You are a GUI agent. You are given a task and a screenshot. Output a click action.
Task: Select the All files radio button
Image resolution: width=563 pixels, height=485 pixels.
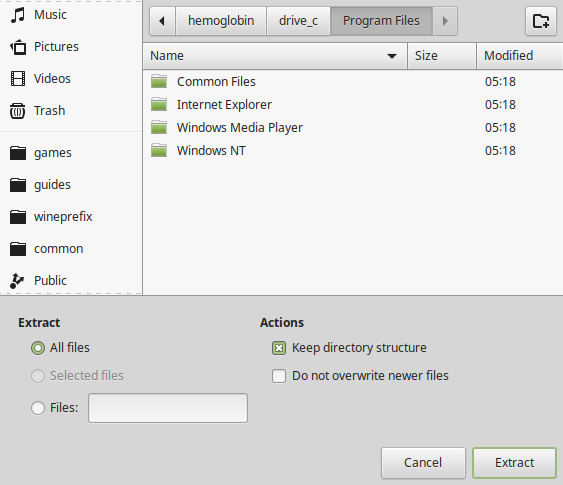(x=38, y=348)
